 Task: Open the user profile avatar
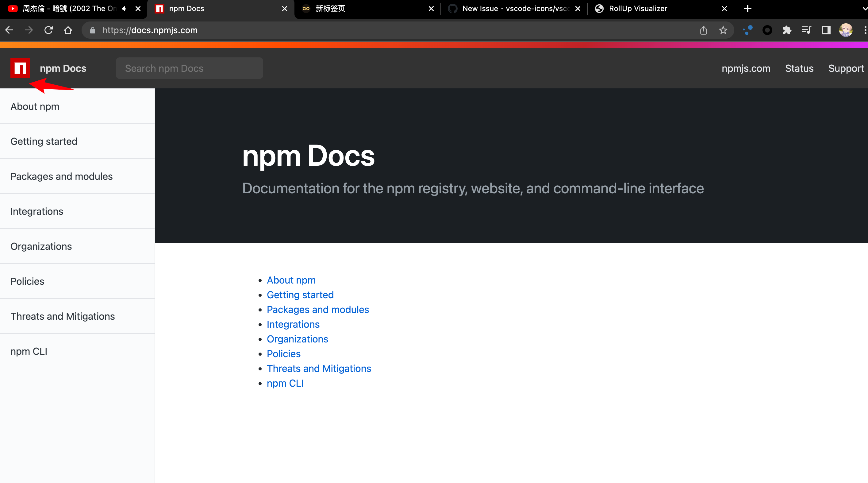846,30
